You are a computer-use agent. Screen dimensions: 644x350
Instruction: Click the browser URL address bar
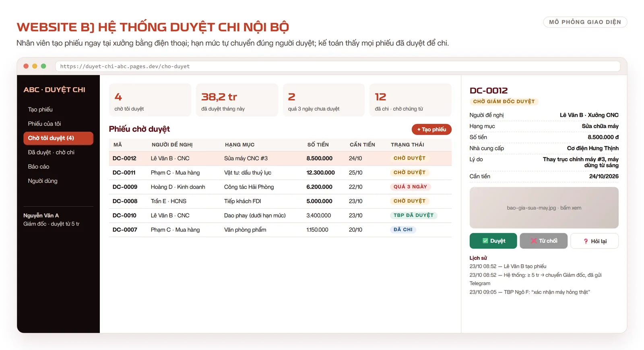coord(338,66)
